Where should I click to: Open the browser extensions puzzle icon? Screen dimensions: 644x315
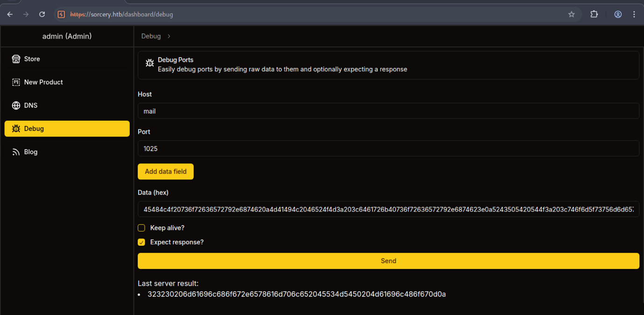click(594, 14)
